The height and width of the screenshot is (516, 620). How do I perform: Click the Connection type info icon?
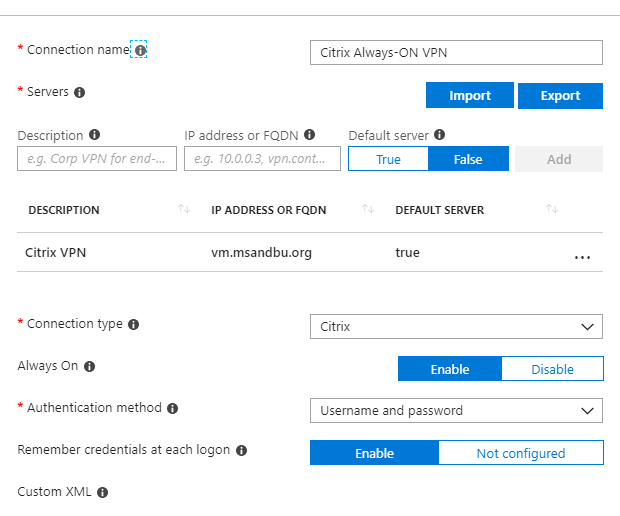pos(134,325)
